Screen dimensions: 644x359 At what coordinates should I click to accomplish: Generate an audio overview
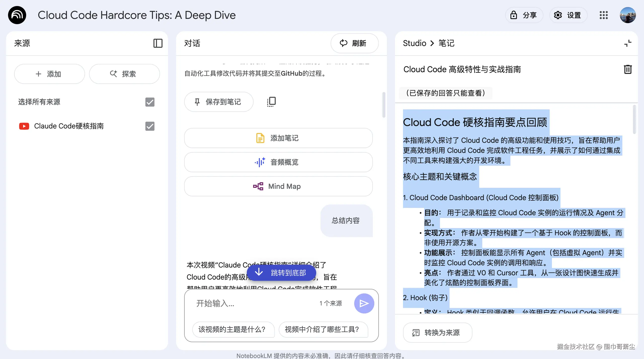pyautogui.click(x=278, y=162)
